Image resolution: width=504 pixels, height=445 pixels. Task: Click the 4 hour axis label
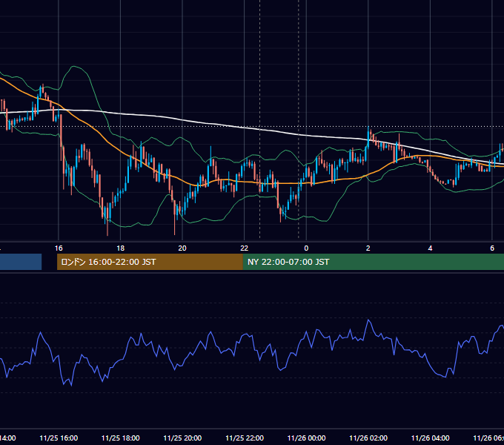pyautogui.click(x=430, y=248)
